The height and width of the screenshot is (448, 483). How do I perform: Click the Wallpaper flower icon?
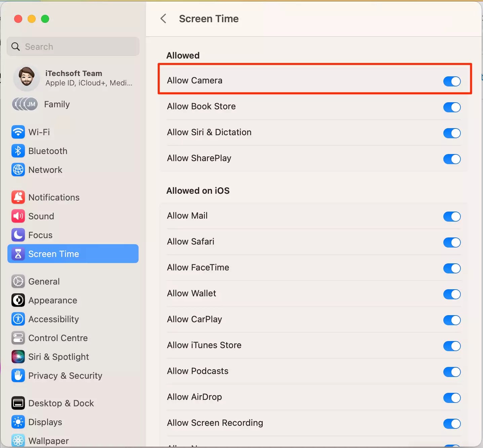click(18, 441)
